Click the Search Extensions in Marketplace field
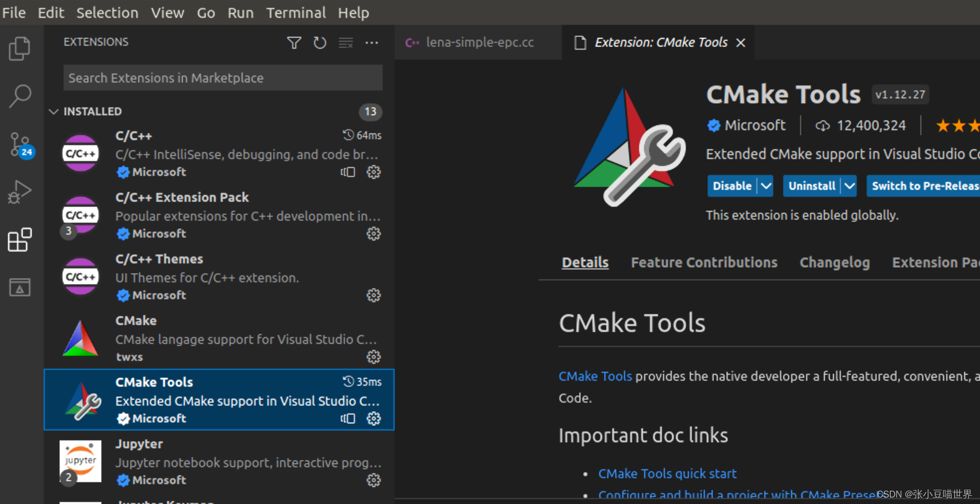980x504 pixels. (x=223, y=78)
